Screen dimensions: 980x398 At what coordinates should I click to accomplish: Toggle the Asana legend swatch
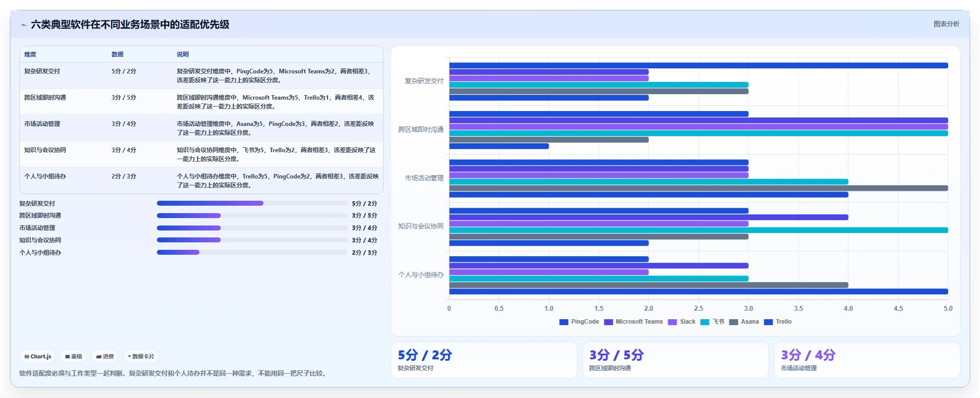733,322
